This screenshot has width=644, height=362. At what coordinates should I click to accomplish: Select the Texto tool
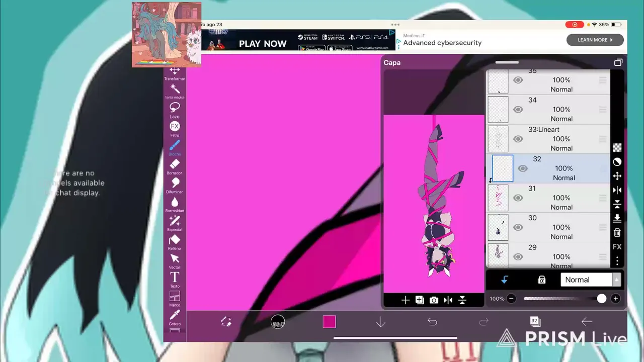(x=175, y=280)
